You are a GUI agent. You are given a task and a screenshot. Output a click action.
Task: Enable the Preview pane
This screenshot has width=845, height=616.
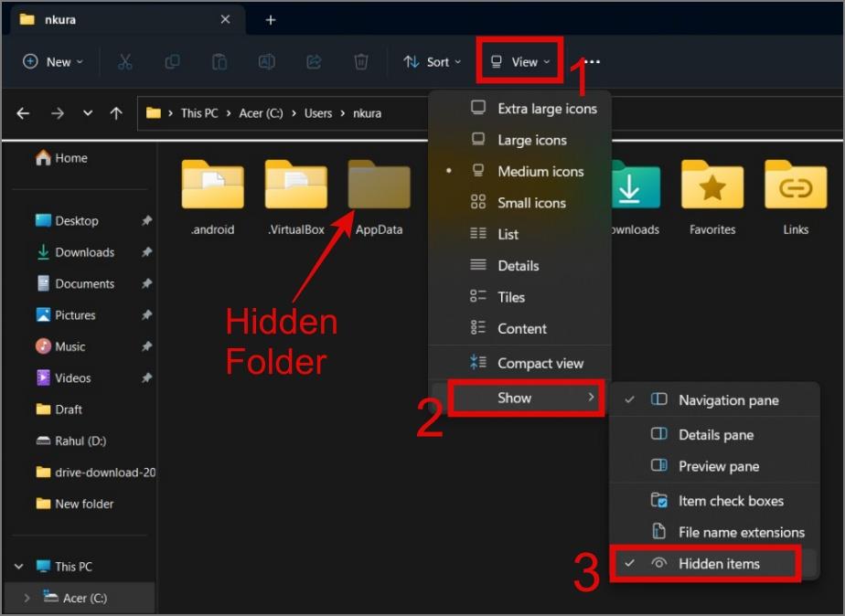714,466
